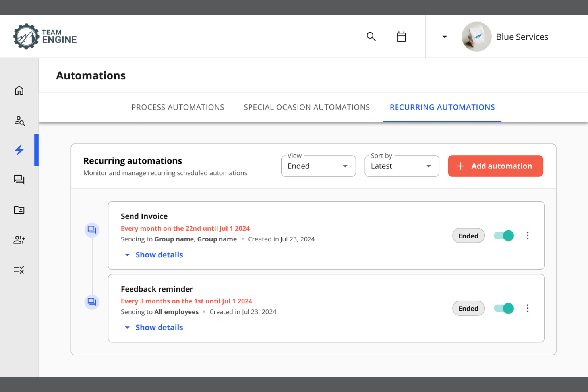Expand Show details for Feedback reminder
The image size is (588, 392).
point(154,328)
